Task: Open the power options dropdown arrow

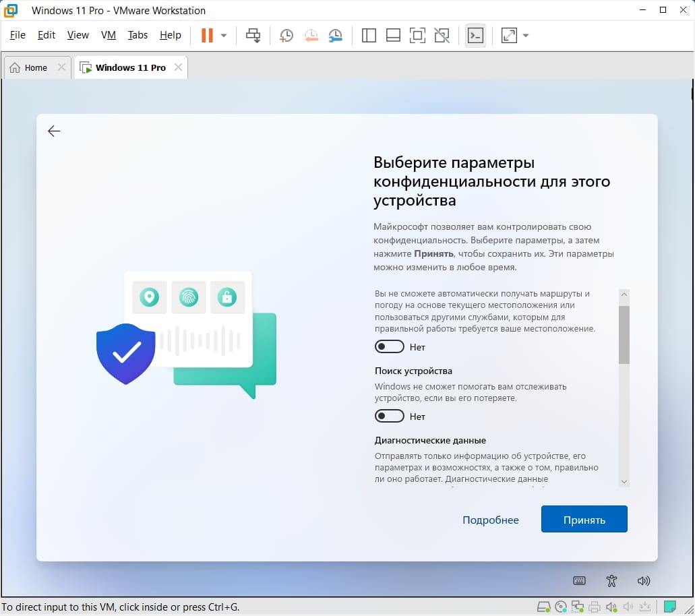Action: (x=224, y=36)
